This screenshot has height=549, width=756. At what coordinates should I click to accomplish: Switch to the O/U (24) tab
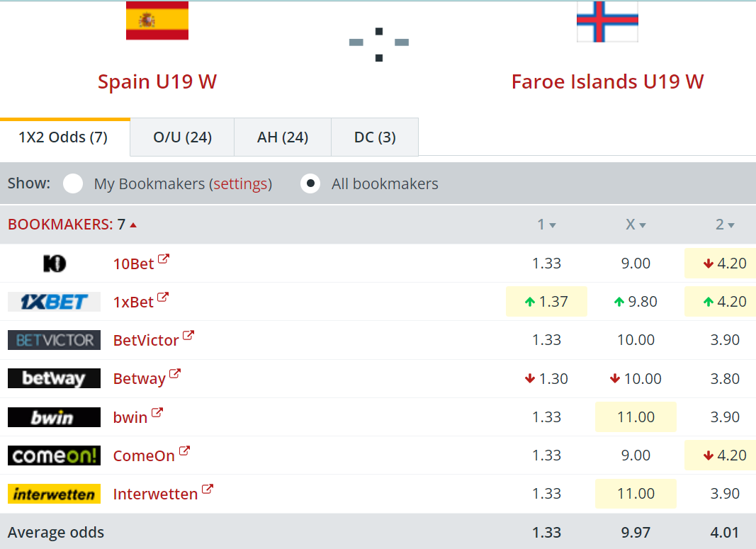point(182,137)
